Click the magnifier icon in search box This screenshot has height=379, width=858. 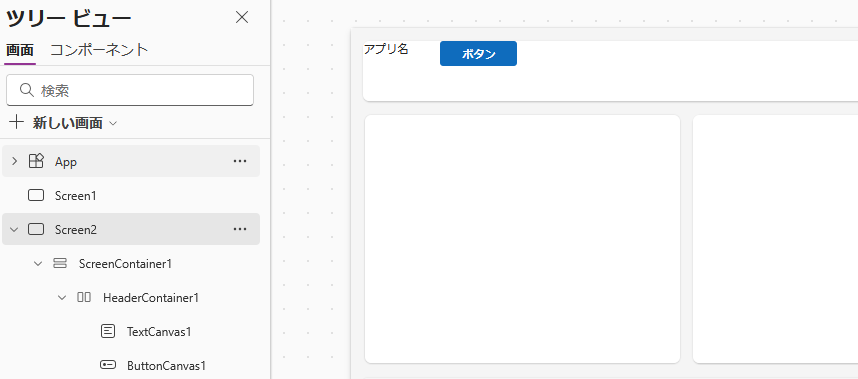[x=26, y=90]
